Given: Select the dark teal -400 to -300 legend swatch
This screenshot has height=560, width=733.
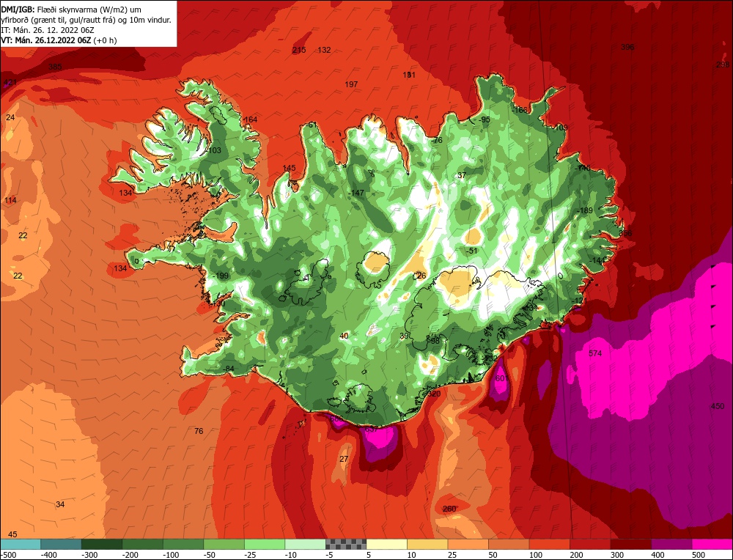Looking at the screenshot, I should 62,544.
